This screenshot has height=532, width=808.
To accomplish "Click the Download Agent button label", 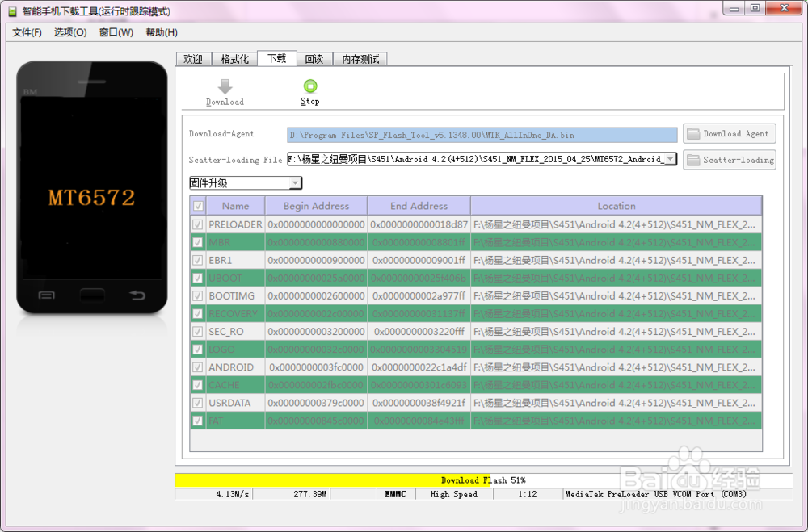I will 735,134.
